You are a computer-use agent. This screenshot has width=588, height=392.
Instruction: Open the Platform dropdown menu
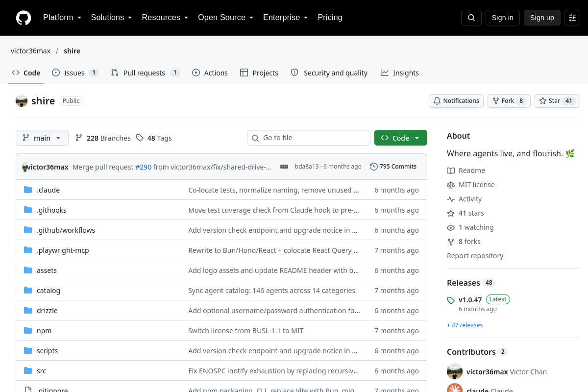coord(62,18)
